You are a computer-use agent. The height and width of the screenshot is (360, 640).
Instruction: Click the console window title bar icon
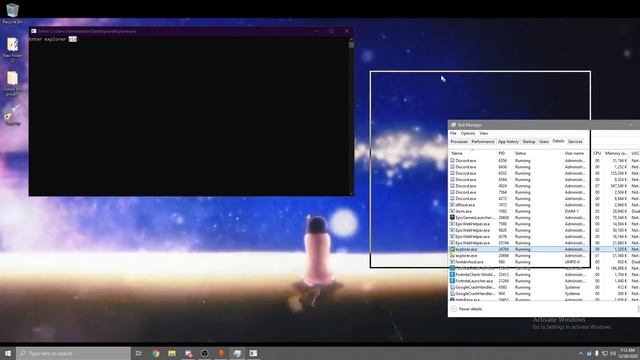(33, 31)
